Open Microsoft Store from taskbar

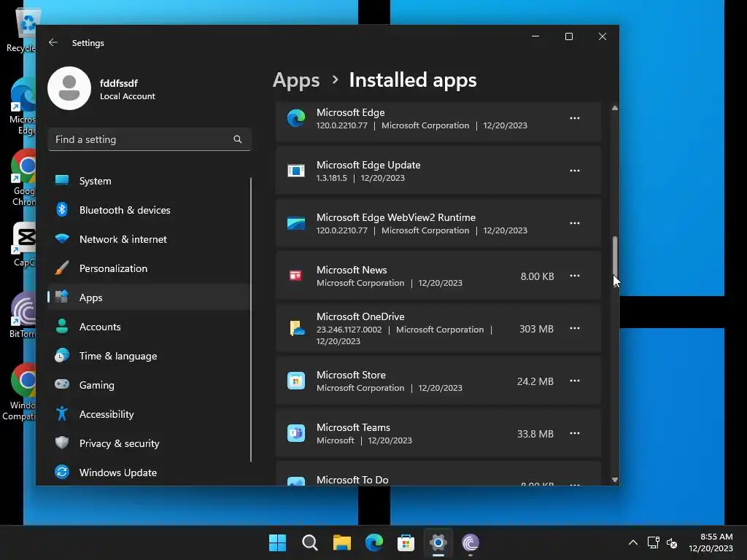tap(406, 542)
